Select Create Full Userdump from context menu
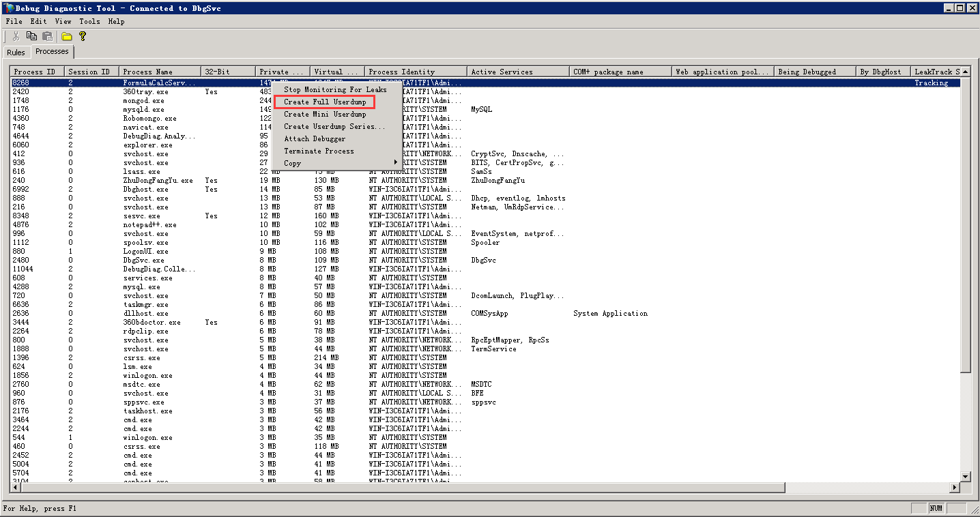 click(325, 102)
